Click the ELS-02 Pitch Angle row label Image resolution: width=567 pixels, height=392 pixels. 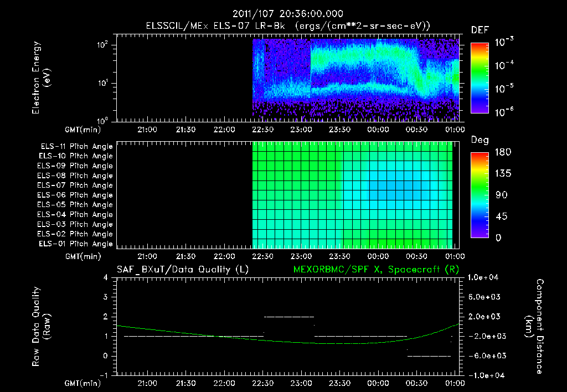75,234
